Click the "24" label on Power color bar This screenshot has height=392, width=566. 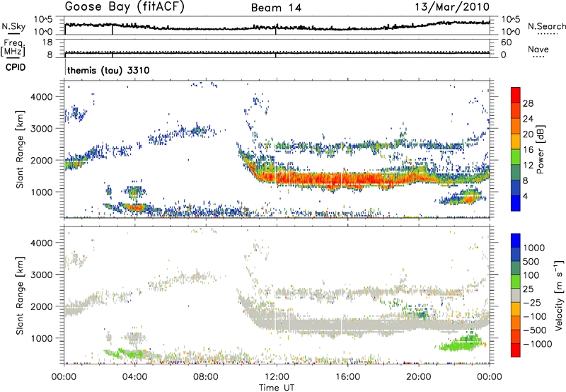528,119
